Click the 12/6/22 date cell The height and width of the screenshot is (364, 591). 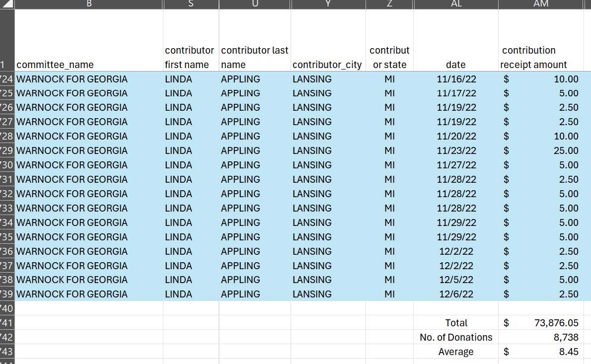click(x=455, y=294)
